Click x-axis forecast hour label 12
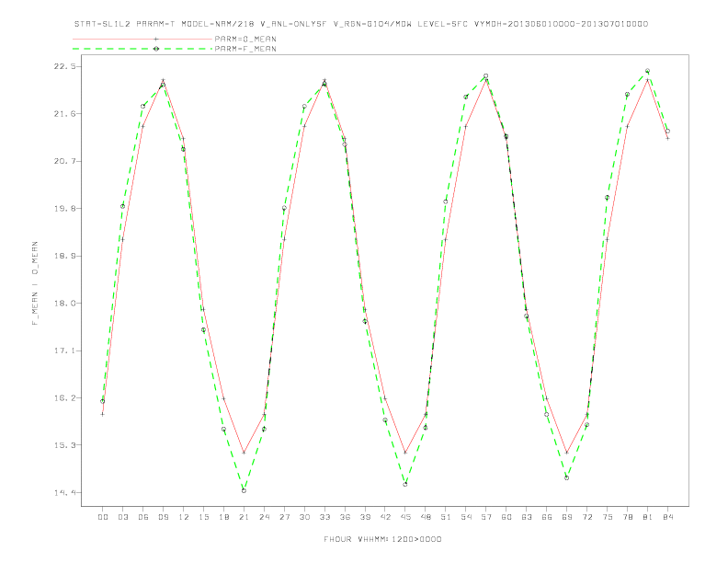This screenshot has height=563, width=728. [184, 517]
